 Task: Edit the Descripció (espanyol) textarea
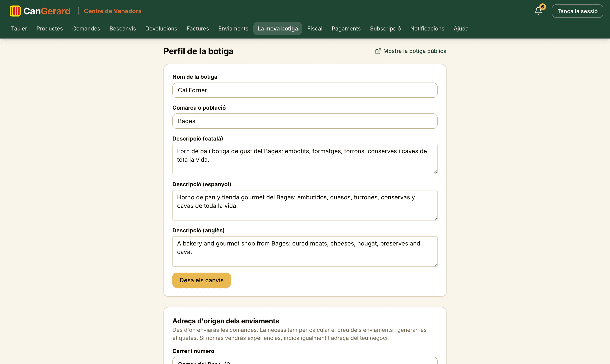click(x=305, y=205)
